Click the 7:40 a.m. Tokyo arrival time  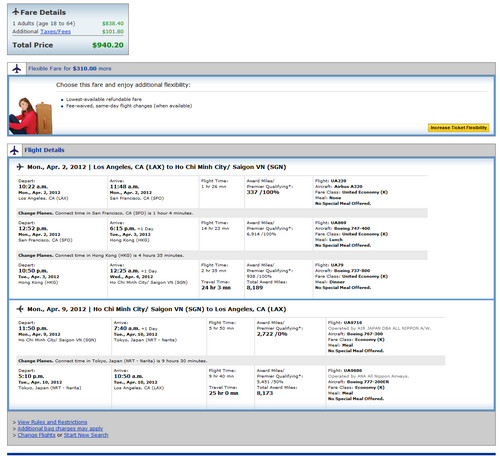point(126,328)
